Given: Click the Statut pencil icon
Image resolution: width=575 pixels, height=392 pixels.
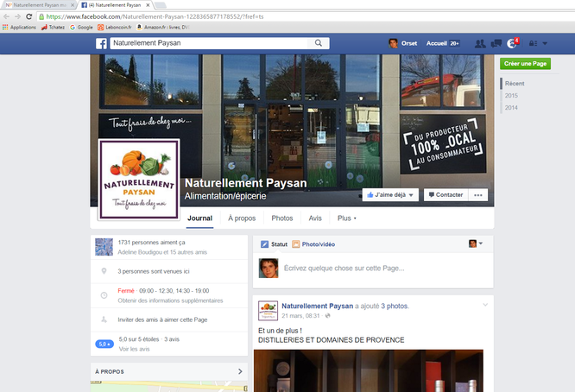Looking at the screenshot, I should point(264,244).
